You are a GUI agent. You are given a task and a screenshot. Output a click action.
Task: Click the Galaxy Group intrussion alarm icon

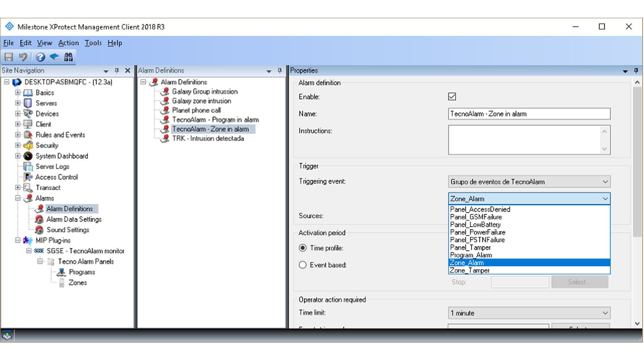coord(165,92)
